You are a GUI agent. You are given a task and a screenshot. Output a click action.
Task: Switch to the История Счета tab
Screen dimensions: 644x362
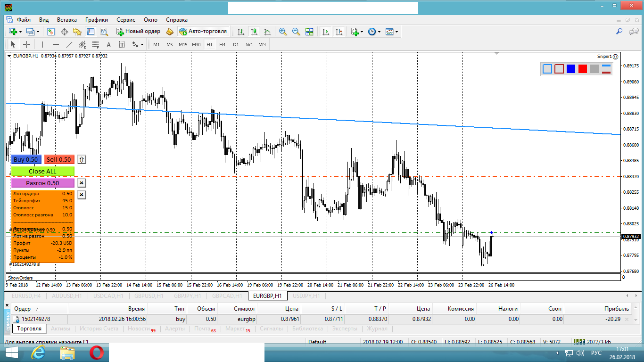tap(99, 329)
